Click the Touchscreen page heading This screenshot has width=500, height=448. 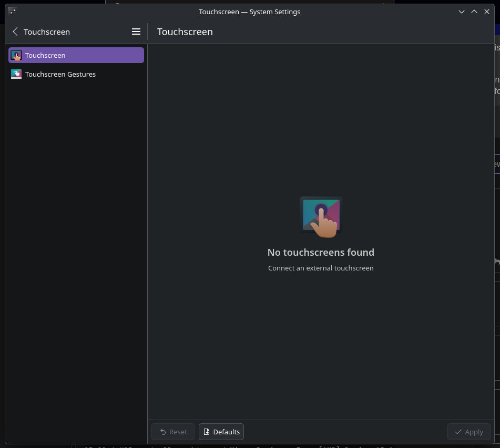pos(185,32)
